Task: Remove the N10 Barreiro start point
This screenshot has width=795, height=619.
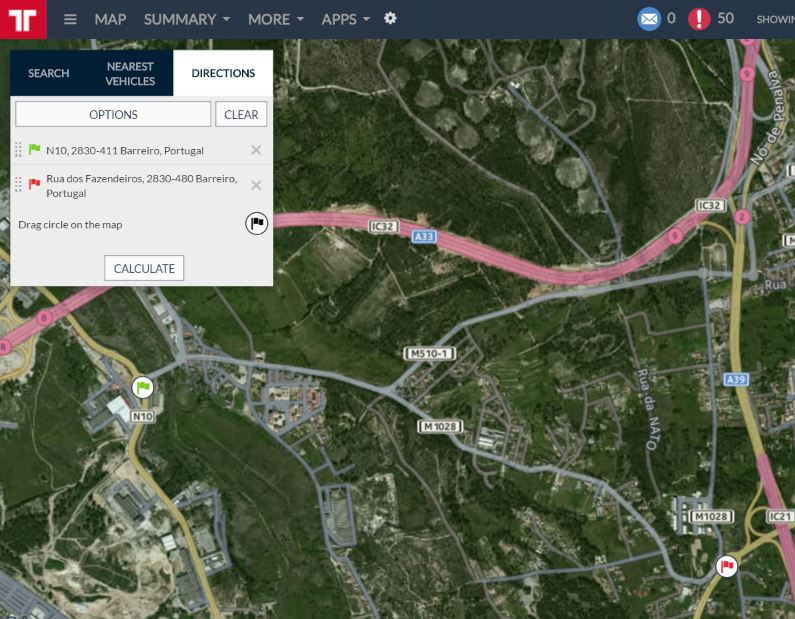Action: (256, 150)
